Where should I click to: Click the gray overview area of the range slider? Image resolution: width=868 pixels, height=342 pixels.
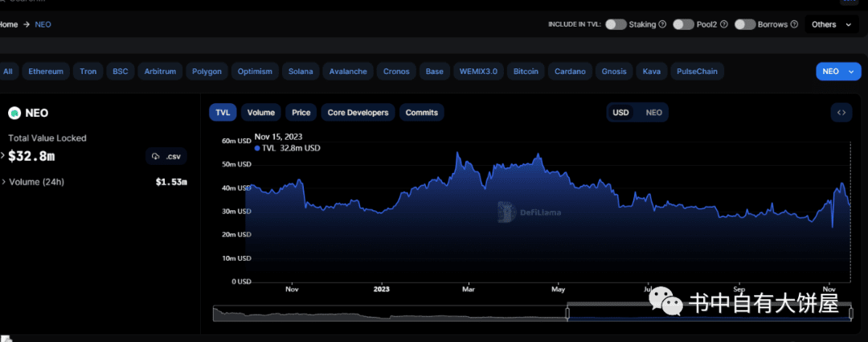389,313
